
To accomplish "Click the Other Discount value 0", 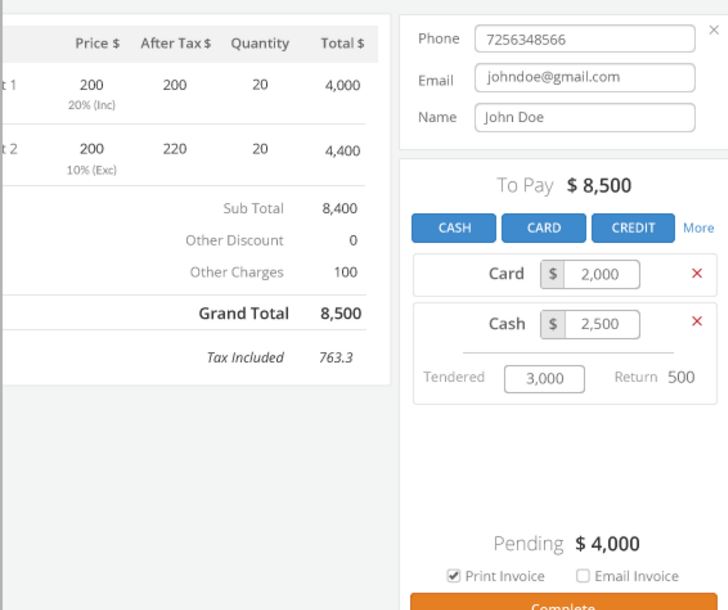I will (352, 240).
